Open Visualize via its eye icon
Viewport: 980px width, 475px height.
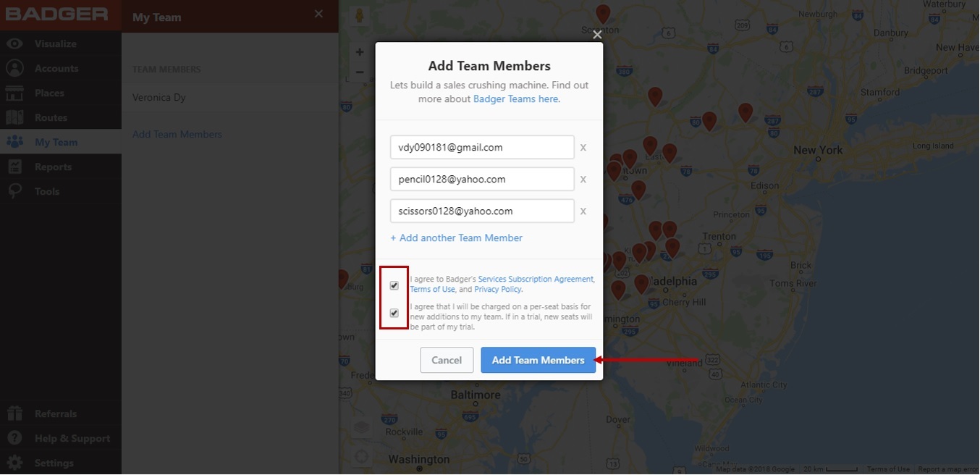point(14,43)
